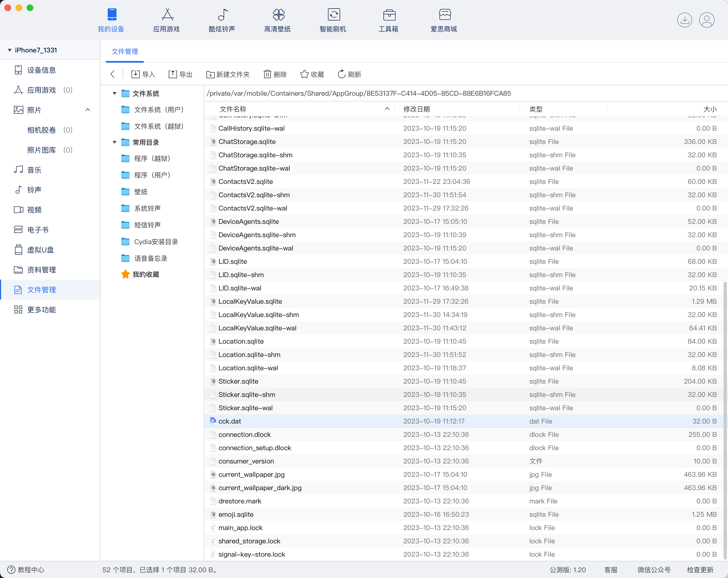Screen dimensions: 728x578
Task: Click the 微信公众号 link
Action: tap(654, 570)
